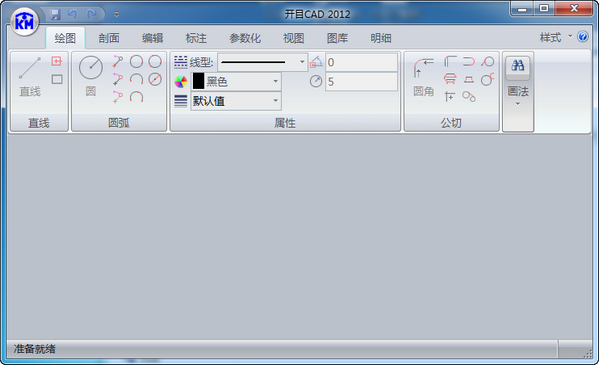The width and height of the screenshot is (599, 365).
Task: Click the chamfer corner icon with red line
Action: (x=450, y=62)
